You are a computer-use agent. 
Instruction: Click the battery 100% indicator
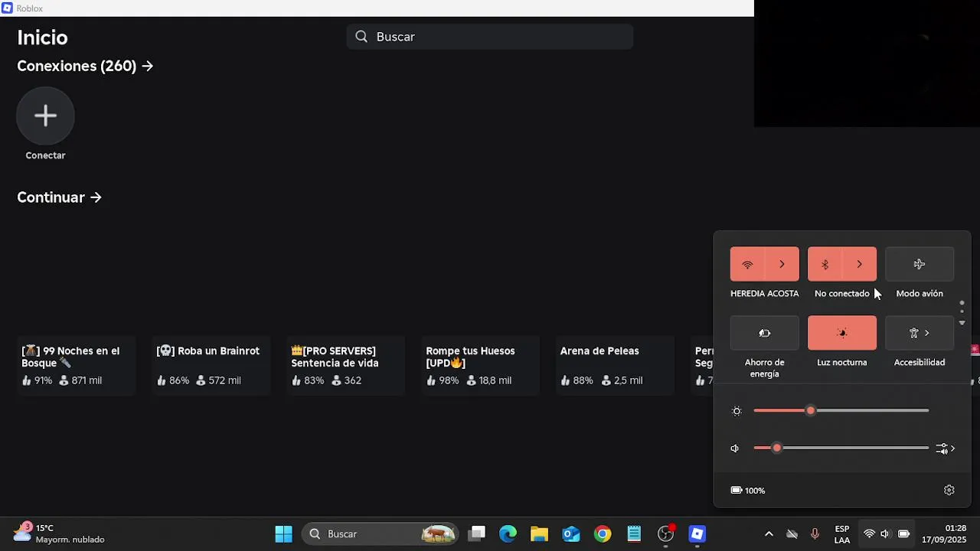point(748,491)
